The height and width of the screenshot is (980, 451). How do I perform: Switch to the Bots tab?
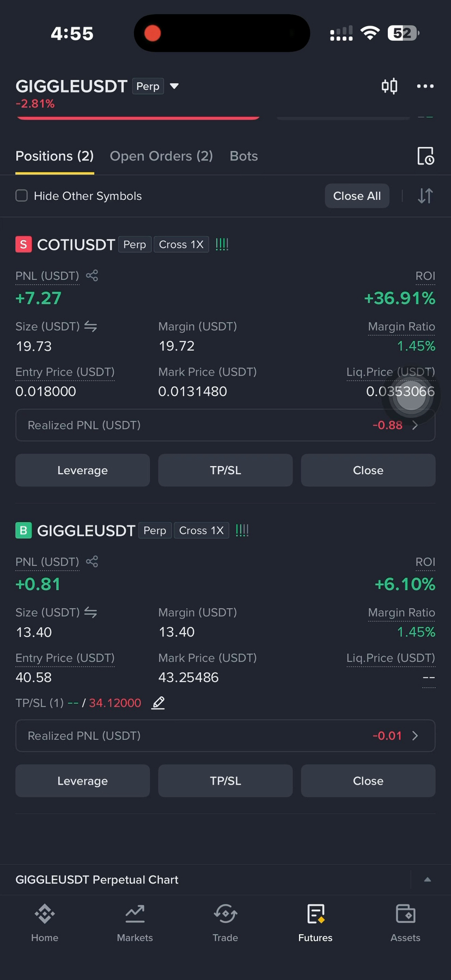243,156
